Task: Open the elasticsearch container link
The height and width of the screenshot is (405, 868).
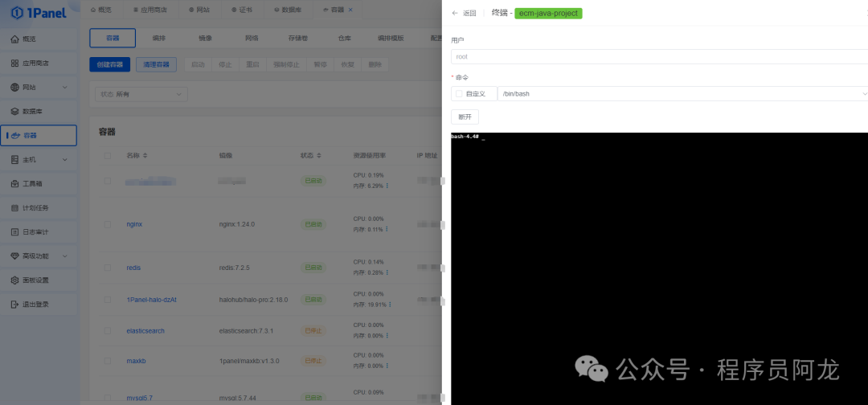Action: (x=145, y=331)
